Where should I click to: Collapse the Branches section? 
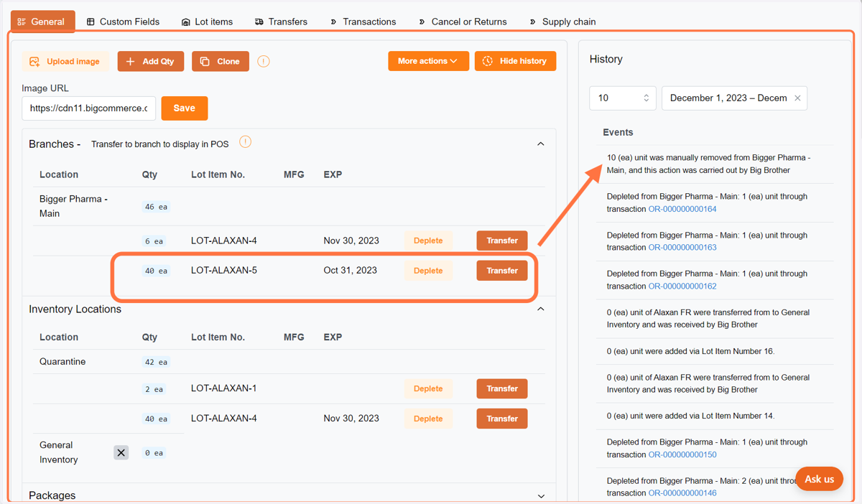point(541,144)
